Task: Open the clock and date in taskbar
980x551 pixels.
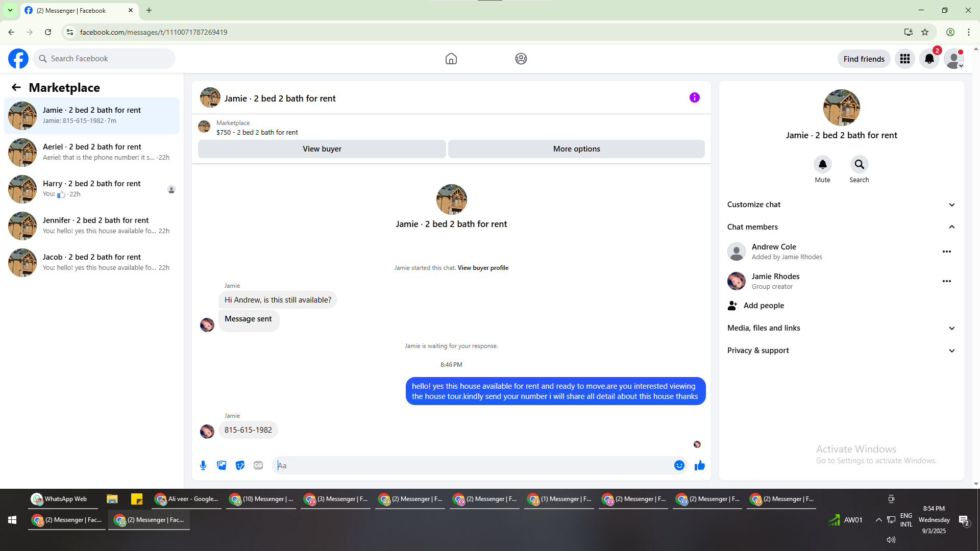Action: pos(934,520)
